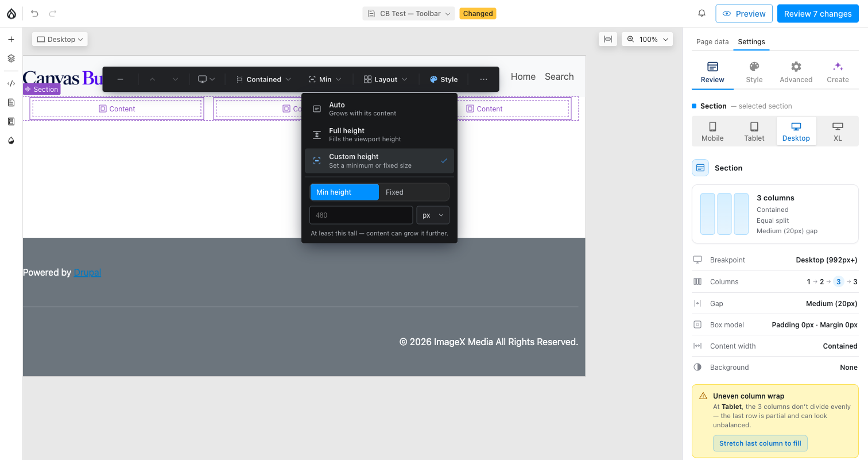Image resolution: width=868 pixels, height=460 pixels.
Task: Switch to the Settings tab
Action: click(751, 41)
